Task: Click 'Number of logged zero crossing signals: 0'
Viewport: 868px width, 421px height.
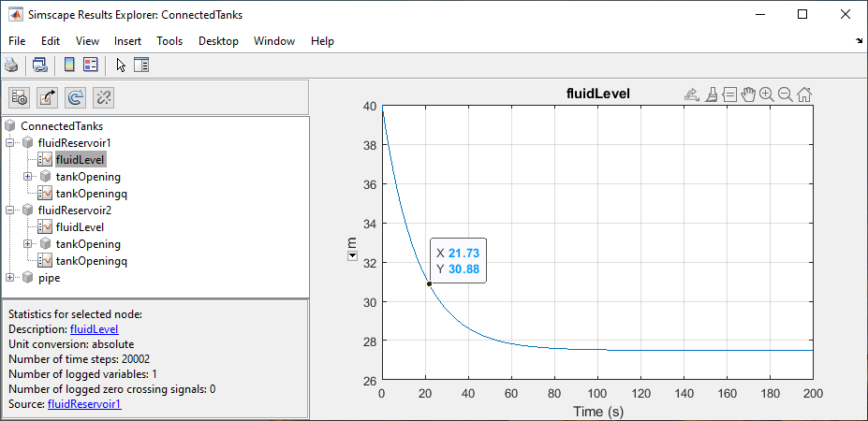Action: tap(111, 389)
